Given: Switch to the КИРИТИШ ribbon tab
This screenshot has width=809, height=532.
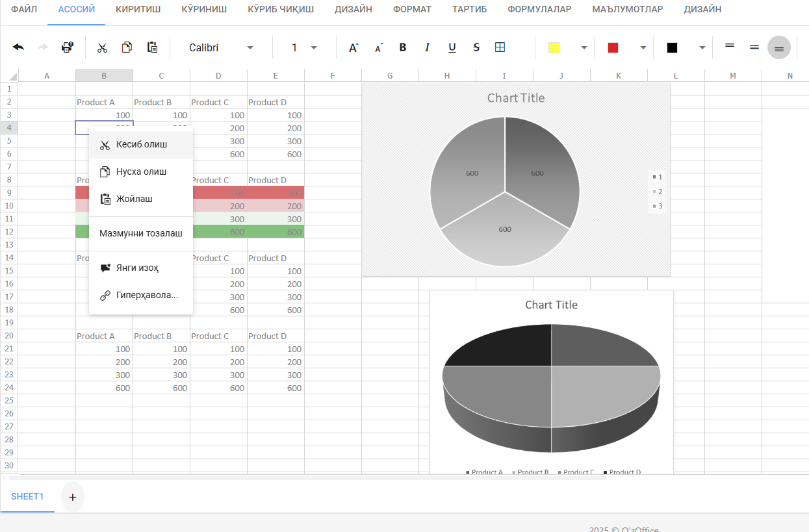Looking at the screenshot, I should point(137,9).
